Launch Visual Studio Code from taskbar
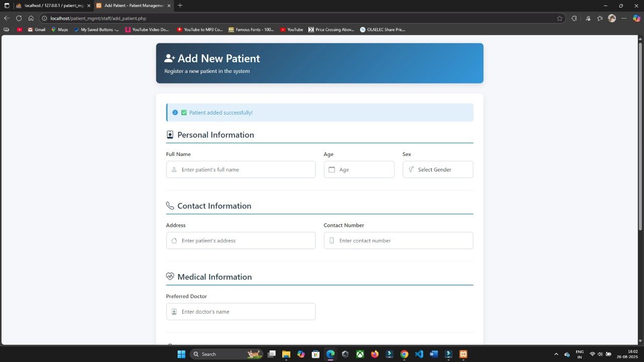 coord(419,354)
